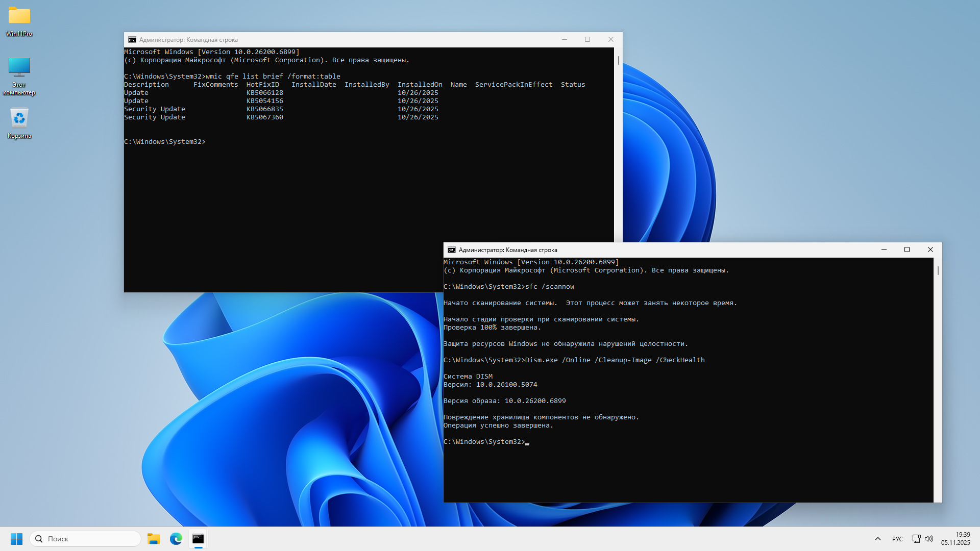
Task: Click the back Command Prompt window's title icon
Action: pyautogui.click(x=132, y=40)
